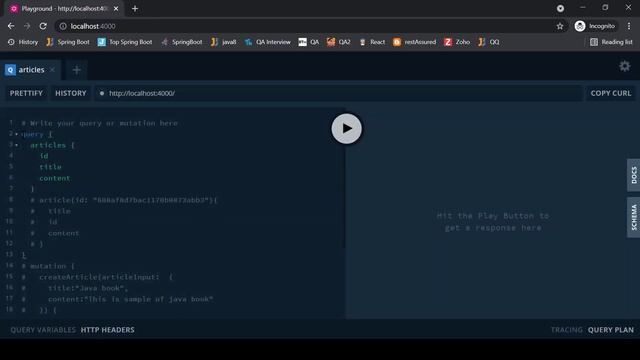Viewport: 640px width, 360px height.
Task: Switch to HTTP HEADERS tab
Action: 107,330
